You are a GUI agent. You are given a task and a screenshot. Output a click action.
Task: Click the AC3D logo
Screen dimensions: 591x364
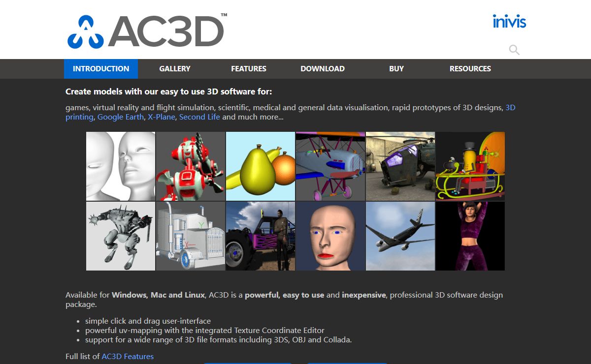coord(147,30)
